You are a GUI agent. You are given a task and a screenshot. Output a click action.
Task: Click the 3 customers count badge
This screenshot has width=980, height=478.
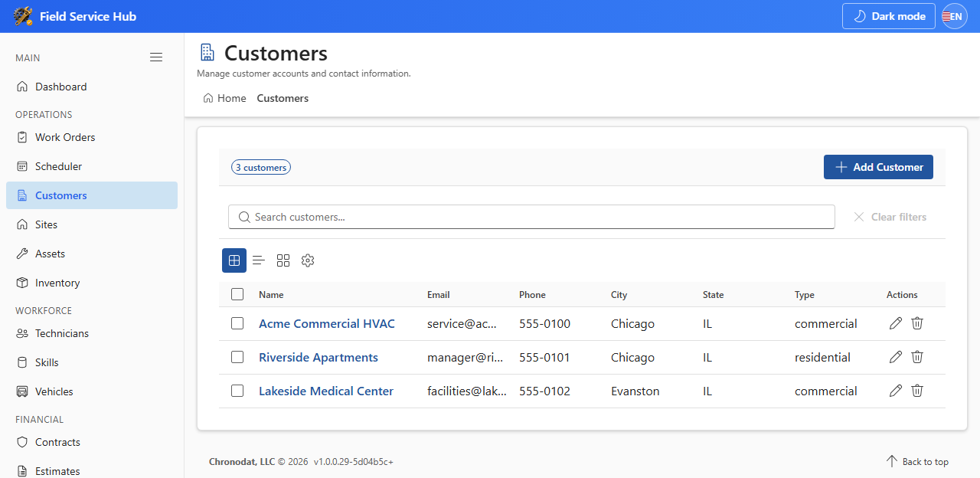261,167
